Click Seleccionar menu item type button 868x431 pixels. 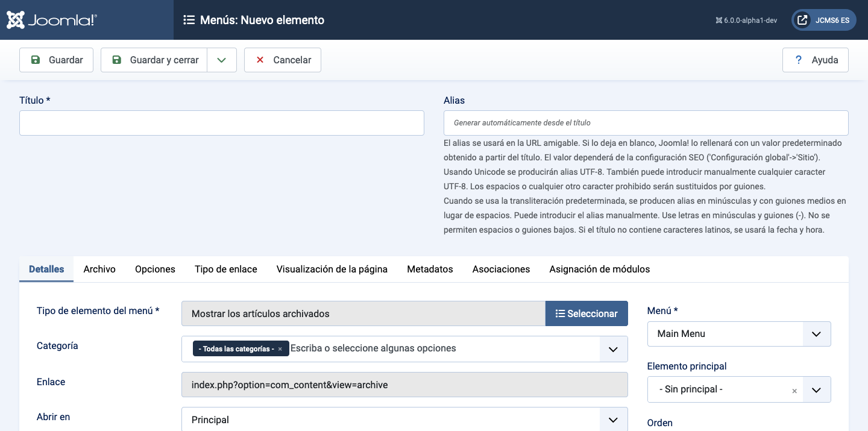coord(587,313)
